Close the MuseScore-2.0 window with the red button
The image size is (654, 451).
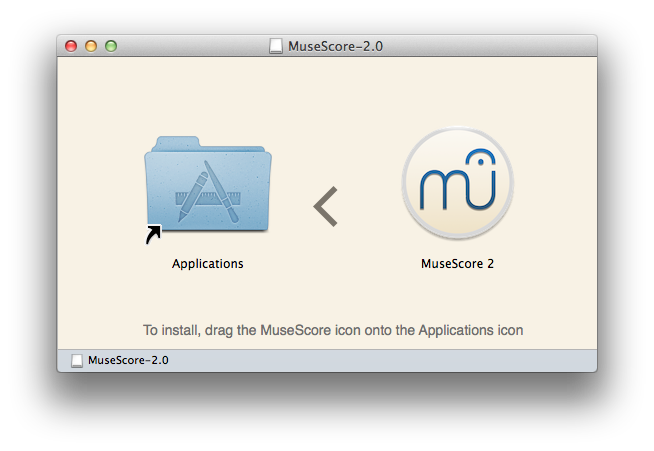(x=71, y=46)
